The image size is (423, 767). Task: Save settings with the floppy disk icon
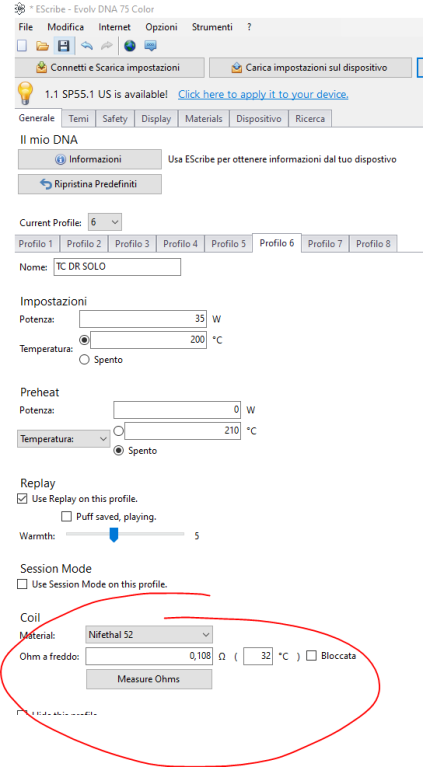[x=64, y=46]
